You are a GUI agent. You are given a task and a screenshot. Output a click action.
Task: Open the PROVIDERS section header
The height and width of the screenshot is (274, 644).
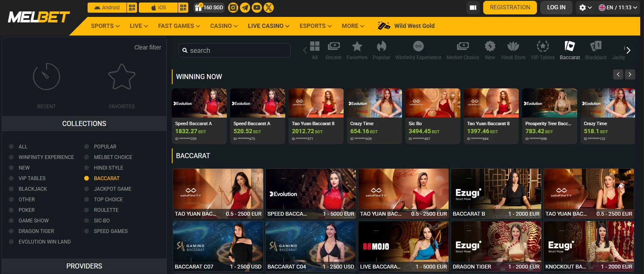pos(84,266)
